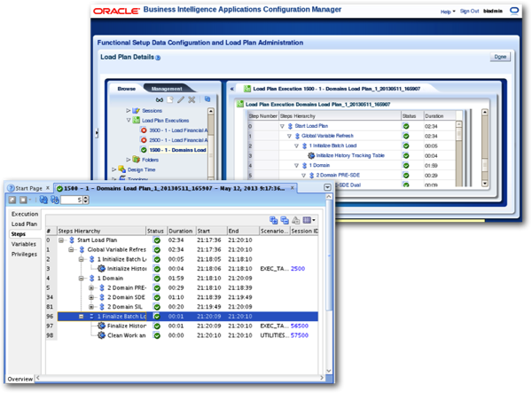532x393 pixels.
Task: Click the copy icon at right of Browse toolbar
Action: (207, 99)
